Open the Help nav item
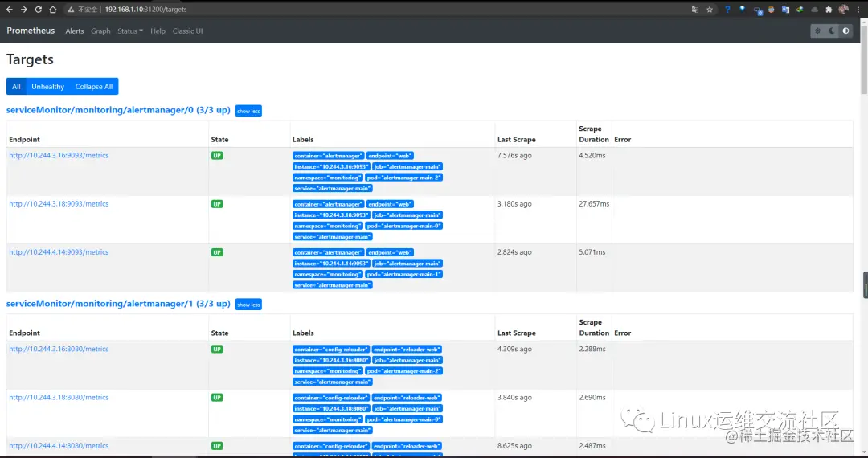Screen dimensions: 868x458 click(x=158, y=31)
